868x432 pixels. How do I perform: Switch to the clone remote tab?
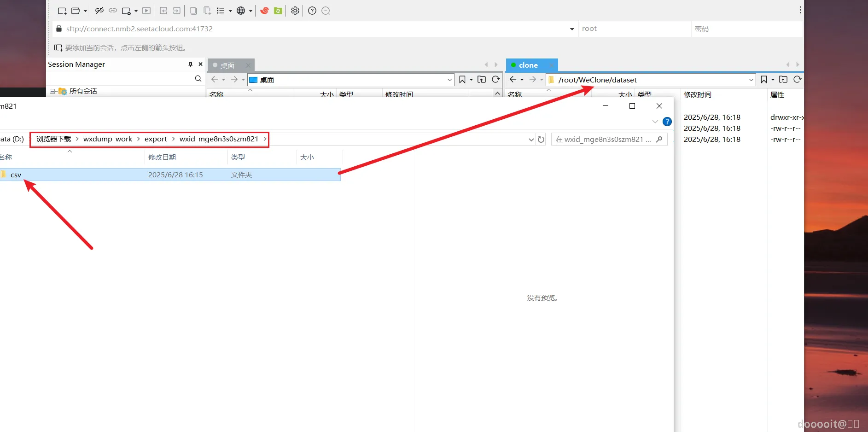[528, 65]
